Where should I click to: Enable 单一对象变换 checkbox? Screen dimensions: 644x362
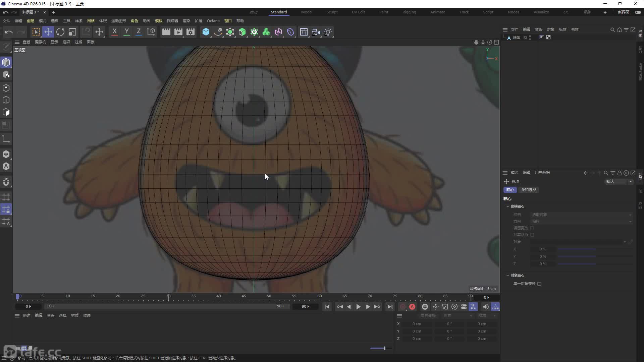(x=539, y=284)
